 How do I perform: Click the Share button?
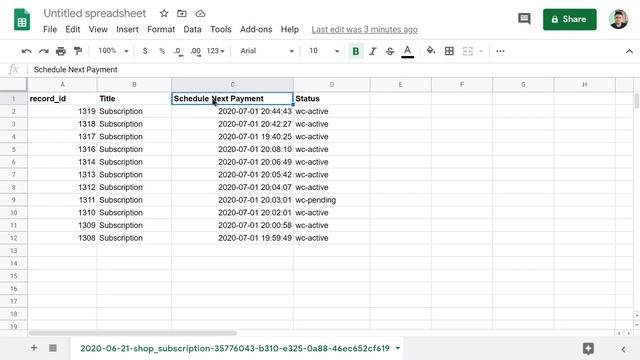[x=569, y=19]
